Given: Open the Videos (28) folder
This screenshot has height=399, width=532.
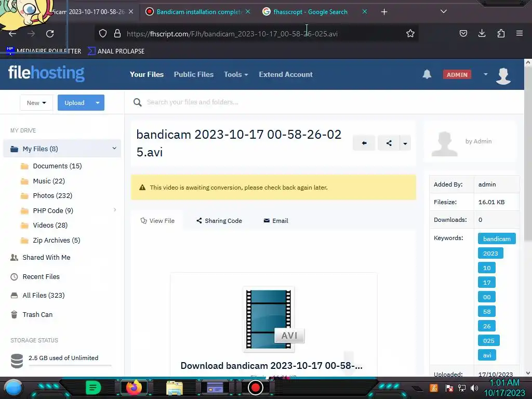Looking at the screenshot, I should pyautogui.click(x=50, y=225).
